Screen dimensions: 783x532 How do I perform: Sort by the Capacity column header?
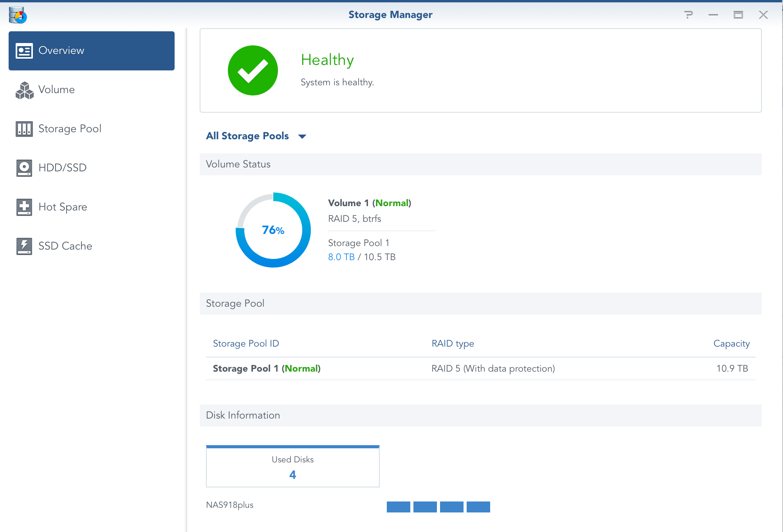coord(731,343)
